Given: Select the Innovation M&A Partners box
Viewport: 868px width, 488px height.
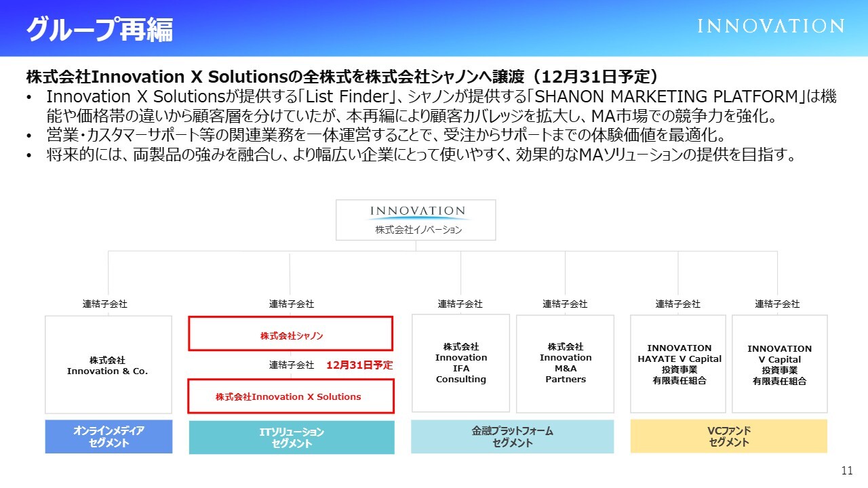Looking at the screenshot, I should 565,363.
